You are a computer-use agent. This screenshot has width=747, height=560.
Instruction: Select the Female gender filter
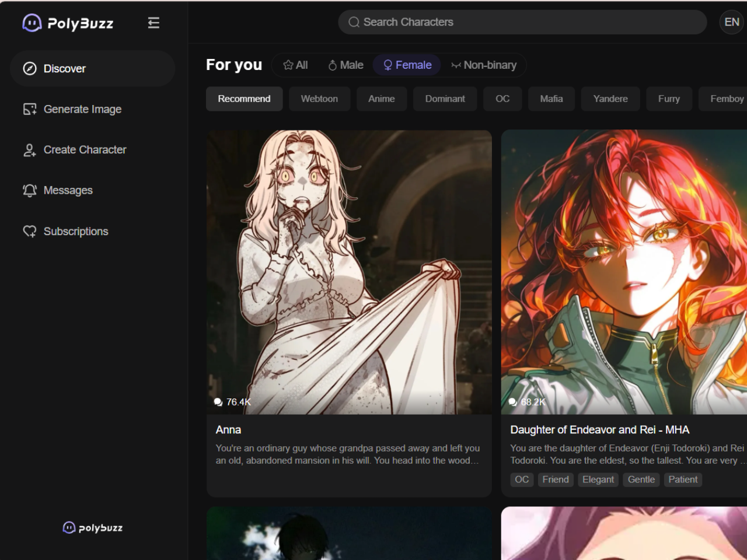coord(407,65)
